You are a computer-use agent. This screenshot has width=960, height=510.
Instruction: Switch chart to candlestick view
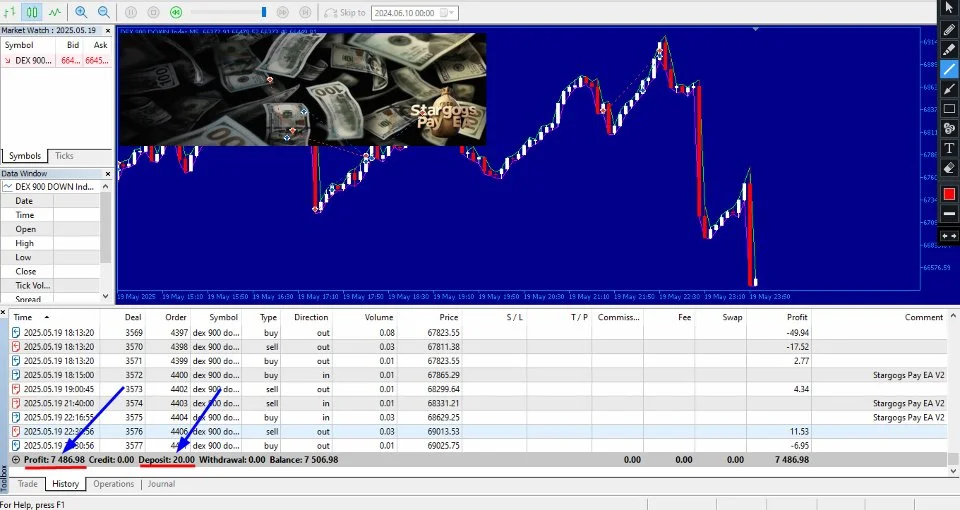click(x=32, y=12)
